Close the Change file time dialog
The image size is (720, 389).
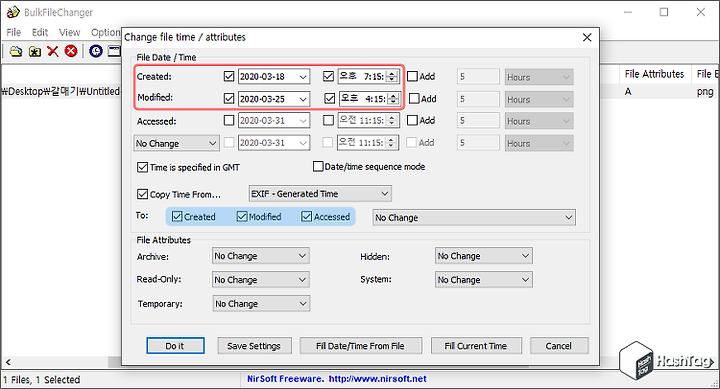[x=587, y=37]
